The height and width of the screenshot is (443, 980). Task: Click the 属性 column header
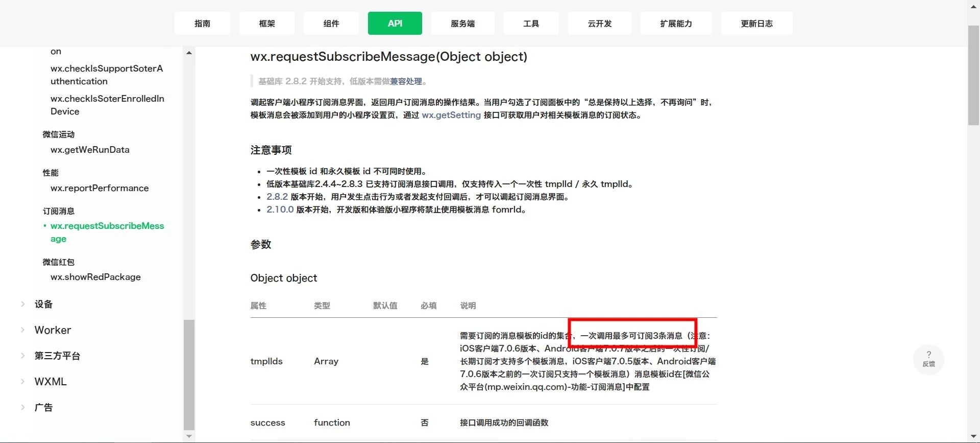pyautogui.click(x=258, y=306)
